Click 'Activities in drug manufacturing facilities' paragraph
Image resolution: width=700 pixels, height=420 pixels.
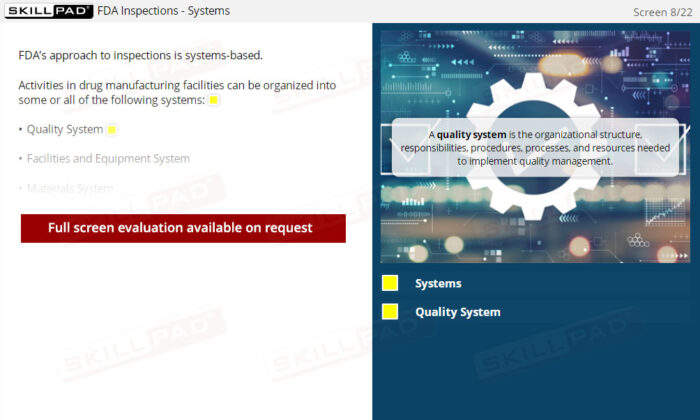(x=177, y=92)
